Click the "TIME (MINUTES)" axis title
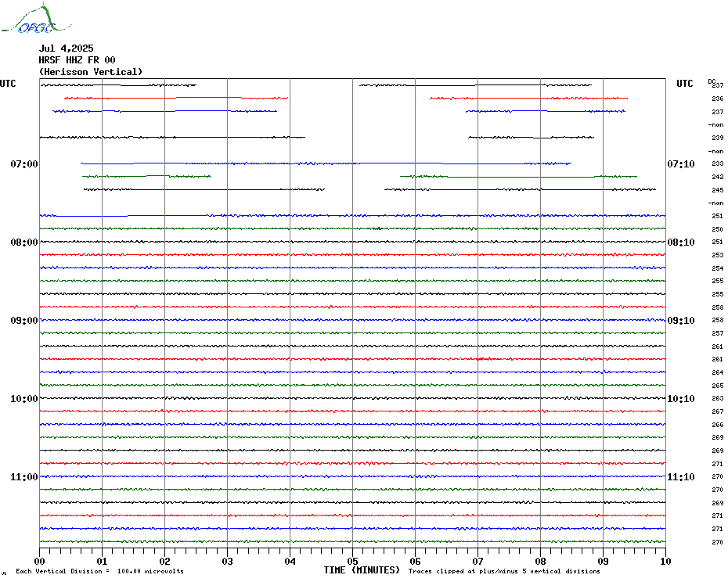 pos(362,570)
